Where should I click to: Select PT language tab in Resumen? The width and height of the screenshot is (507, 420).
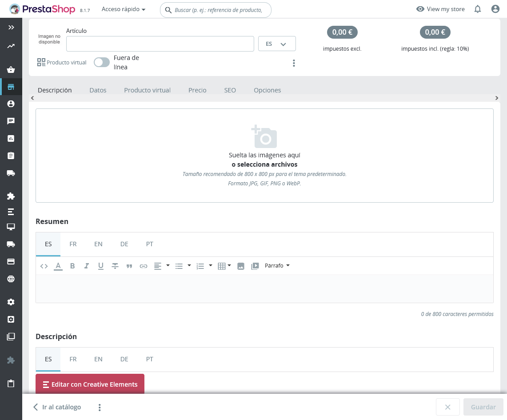149,244
